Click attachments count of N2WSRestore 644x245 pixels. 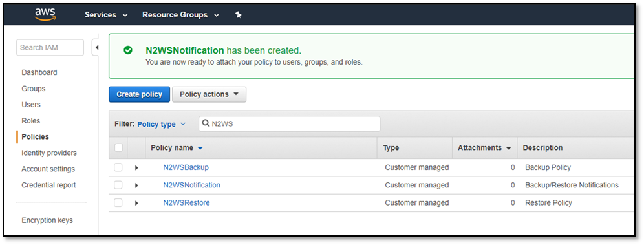click(x=513, y=203)
